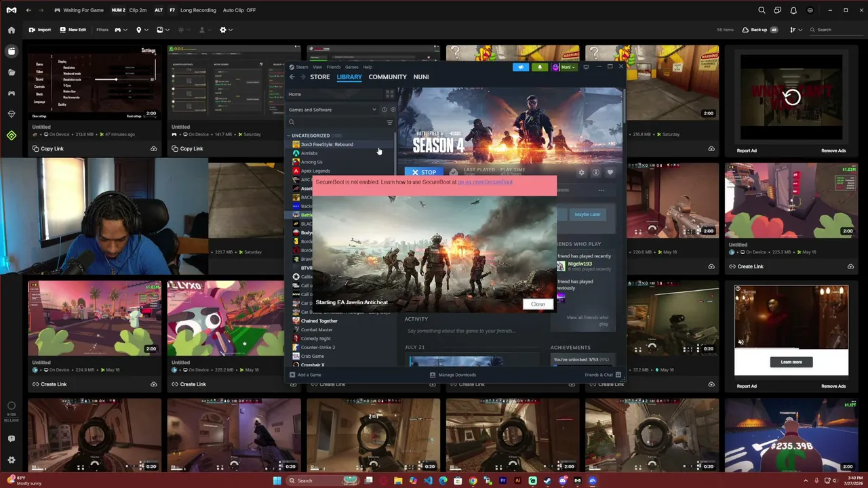This screenshot has width=868, height=488.
Task: Open the Games menu in Steam
Action: 351,67
